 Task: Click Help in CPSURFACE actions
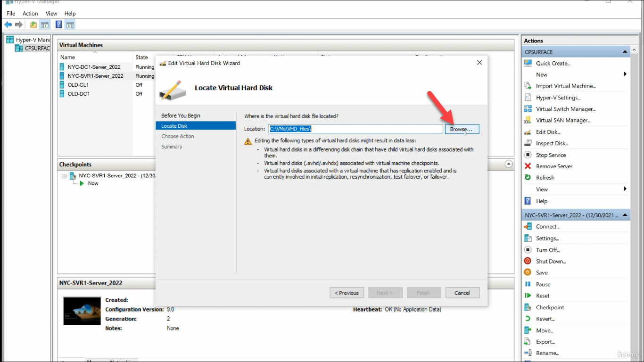[542, 201]
